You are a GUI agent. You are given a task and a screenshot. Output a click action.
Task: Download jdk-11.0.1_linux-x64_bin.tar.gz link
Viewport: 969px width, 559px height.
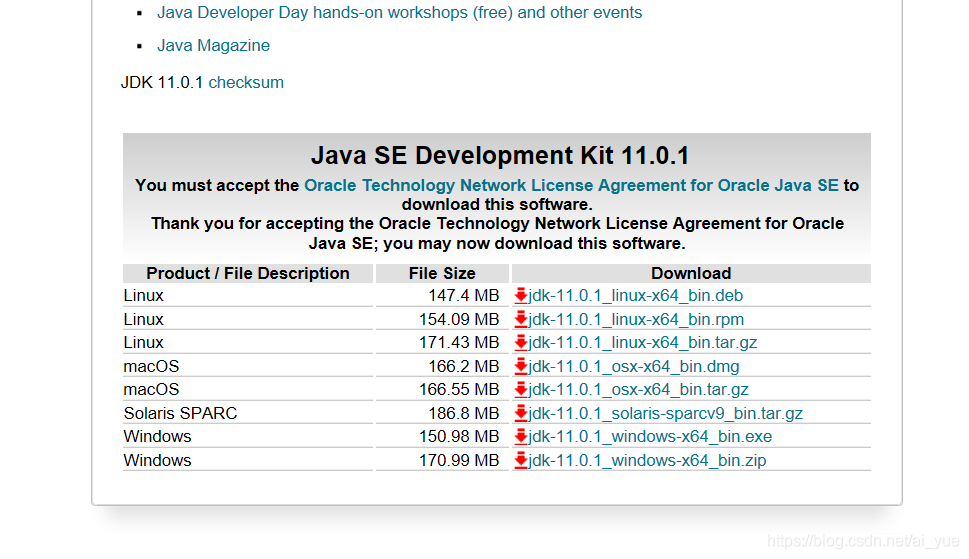(643, 343)
